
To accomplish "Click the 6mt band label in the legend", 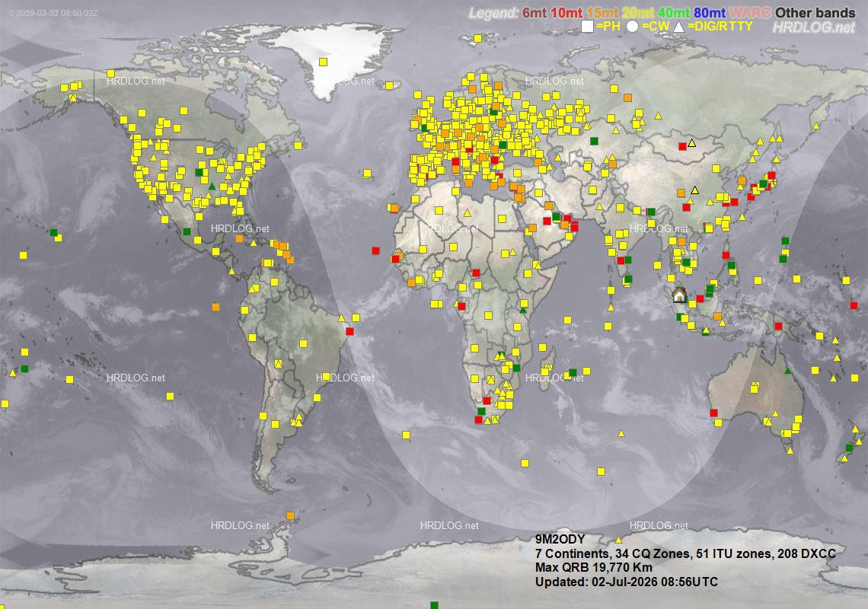I will click(x=535, y=13).
